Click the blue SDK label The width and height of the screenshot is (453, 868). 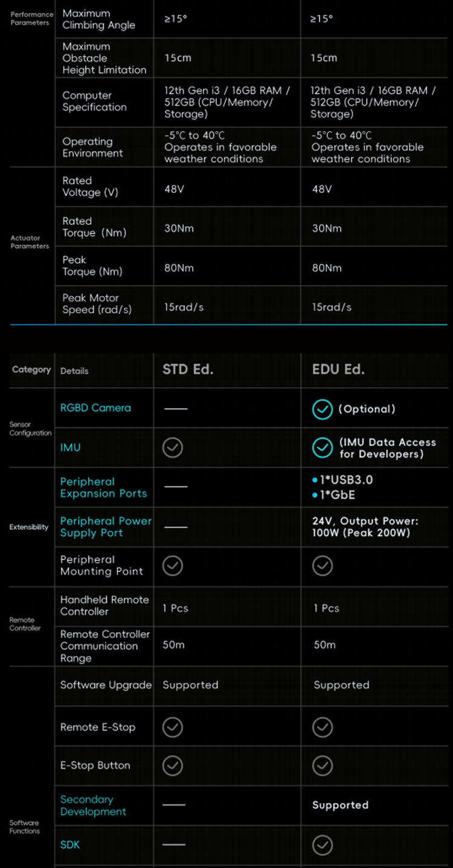coord(70,844)
